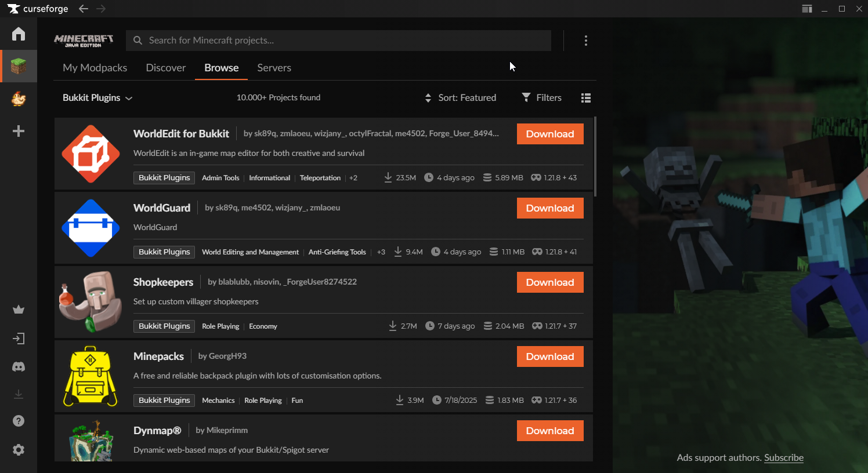Open the settings gear icon

coord(19,450)
